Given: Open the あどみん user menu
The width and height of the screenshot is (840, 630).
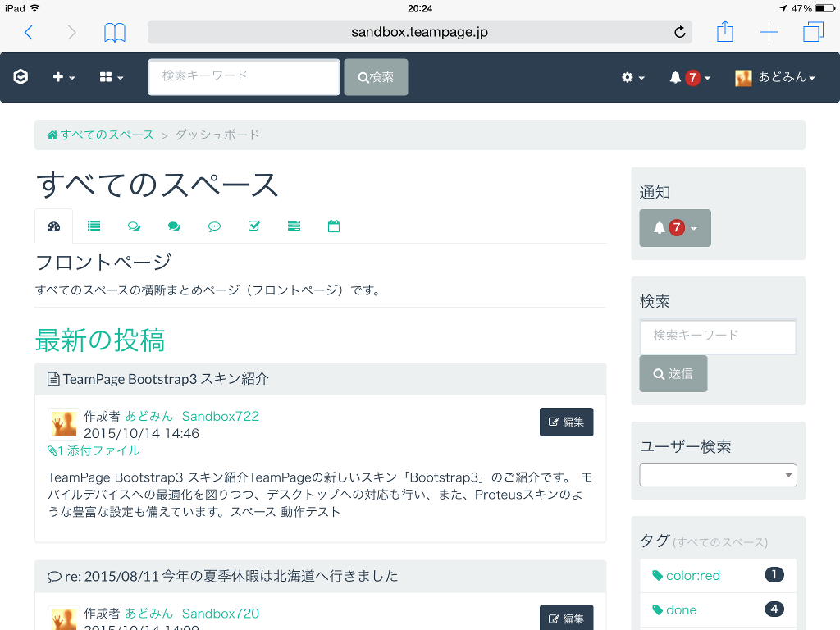Looking at the screenshot, I should (775, 78).
